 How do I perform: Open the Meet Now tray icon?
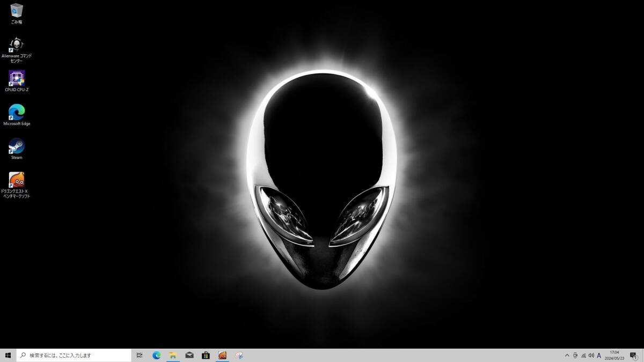point(575,355)
